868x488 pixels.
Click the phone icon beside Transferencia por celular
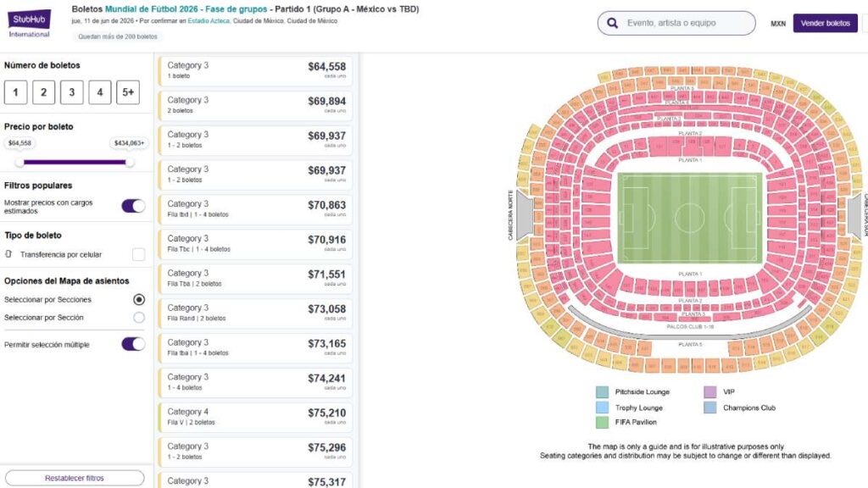click(11, 253)
